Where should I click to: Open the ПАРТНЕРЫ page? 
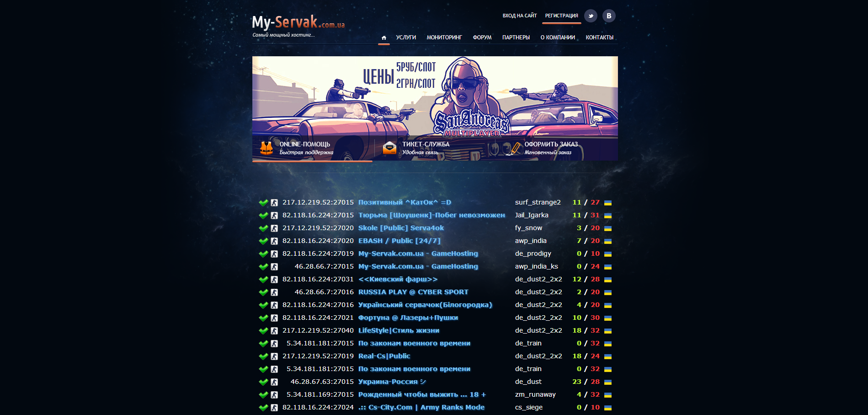click(x=516, y=38)
